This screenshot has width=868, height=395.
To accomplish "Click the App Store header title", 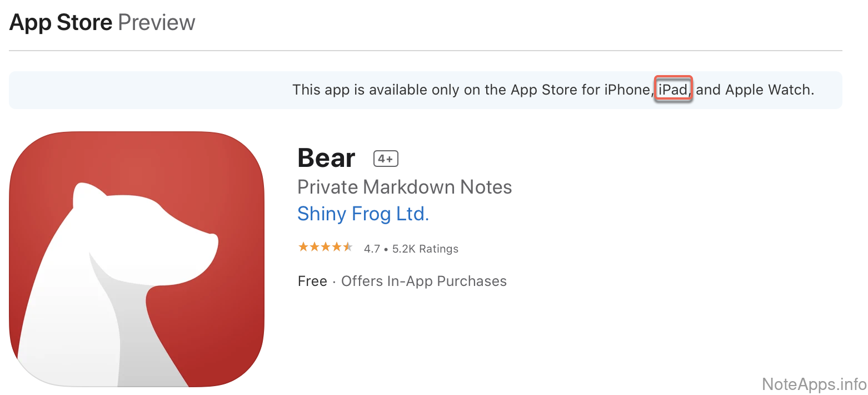I will [61, 23].
